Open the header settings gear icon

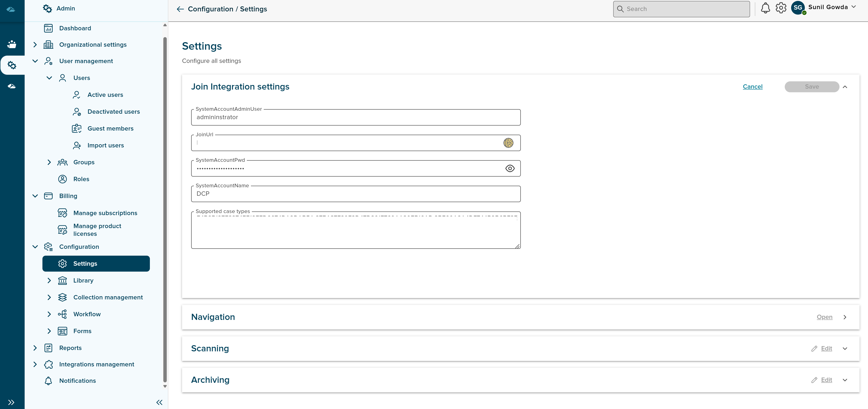(x=781, y=8)
